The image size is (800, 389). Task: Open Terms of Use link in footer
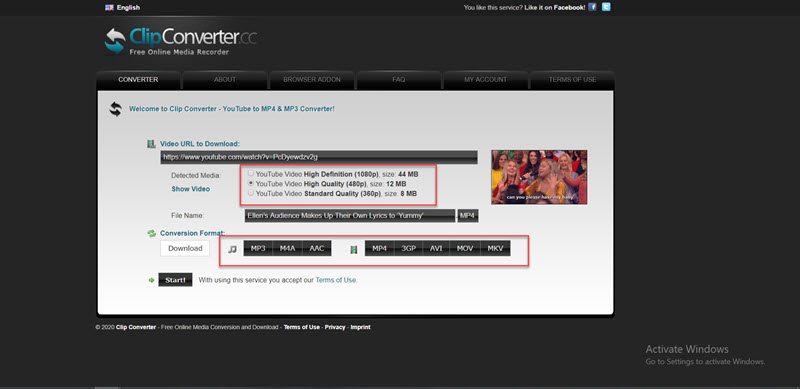click(302, 327)
